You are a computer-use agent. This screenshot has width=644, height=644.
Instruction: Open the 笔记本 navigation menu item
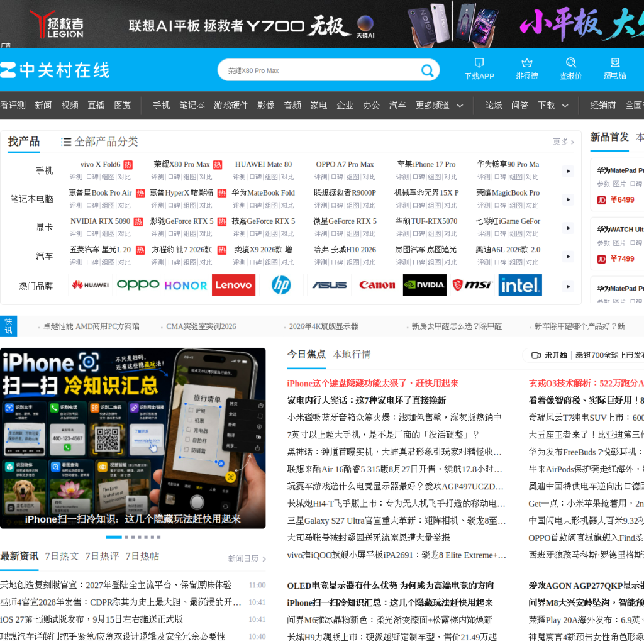[x=192, y=105]
